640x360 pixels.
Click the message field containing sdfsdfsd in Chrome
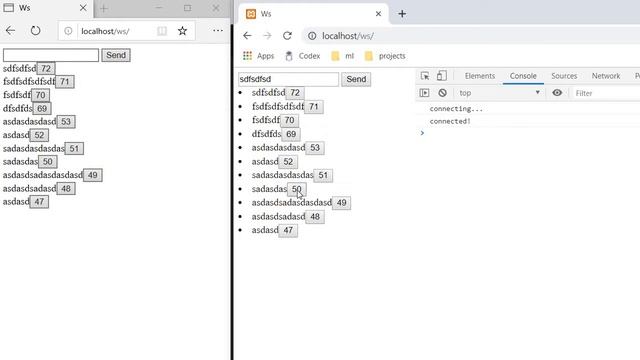click(288, 79)
